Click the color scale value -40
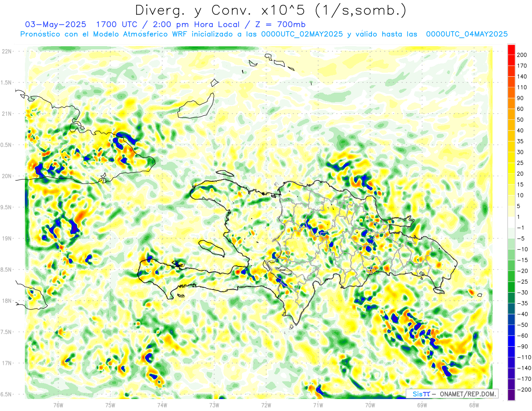This screenshot has height=411, width=532. [523, 314]
